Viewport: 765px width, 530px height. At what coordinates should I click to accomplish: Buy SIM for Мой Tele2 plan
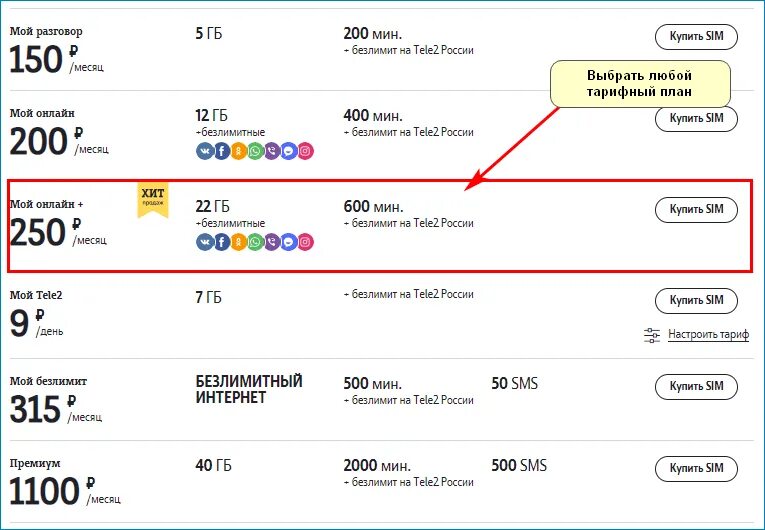[x=696, y=301]
